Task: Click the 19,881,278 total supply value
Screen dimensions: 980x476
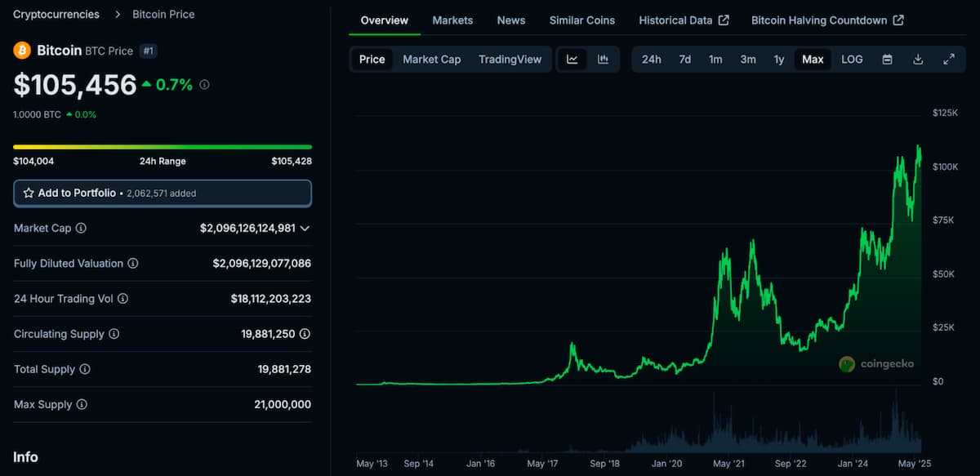Action: pyautogui.click(x=284, y=369)
